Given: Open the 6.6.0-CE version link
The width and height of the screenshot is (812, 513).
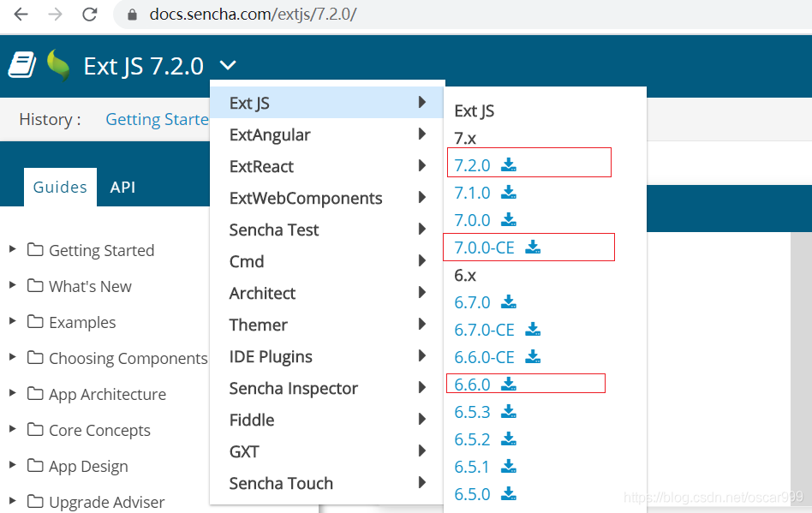Looking at the screenshot, I should coord(484,357).
